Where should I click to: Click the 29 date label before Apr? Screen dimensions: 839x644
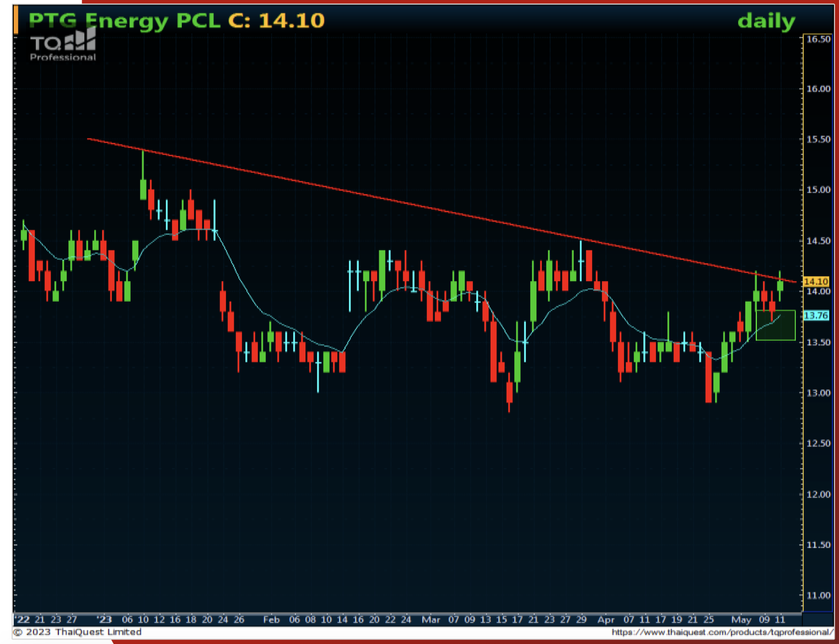click(x=581, y=620)
